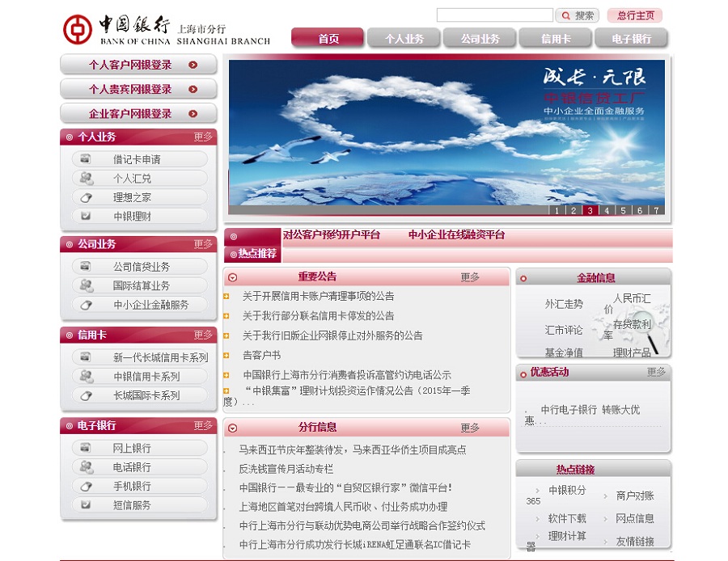The height and width of the screenshot is (561, 728).
Task: Click the icon beside 理想之家
Action: (86, 198)
